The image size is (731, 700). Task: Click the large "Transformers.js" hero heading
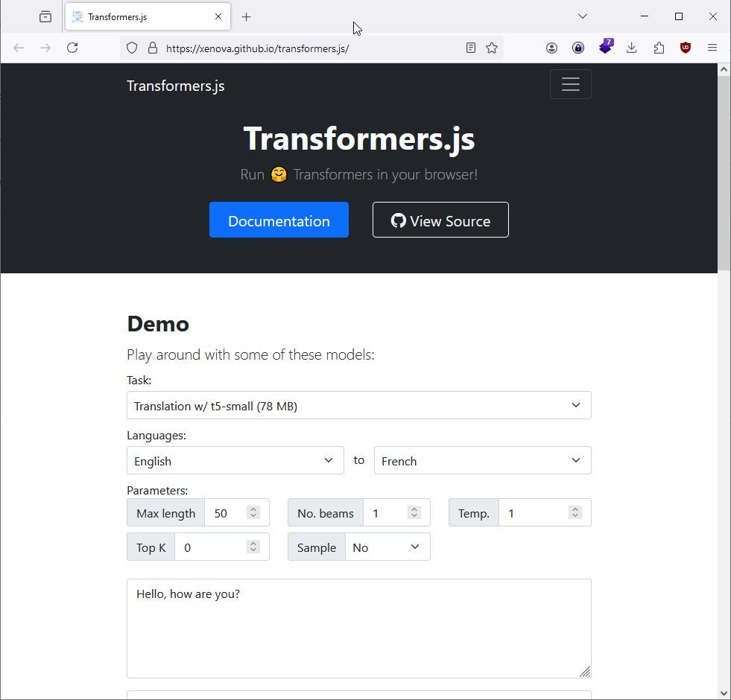tap(359, 139)
